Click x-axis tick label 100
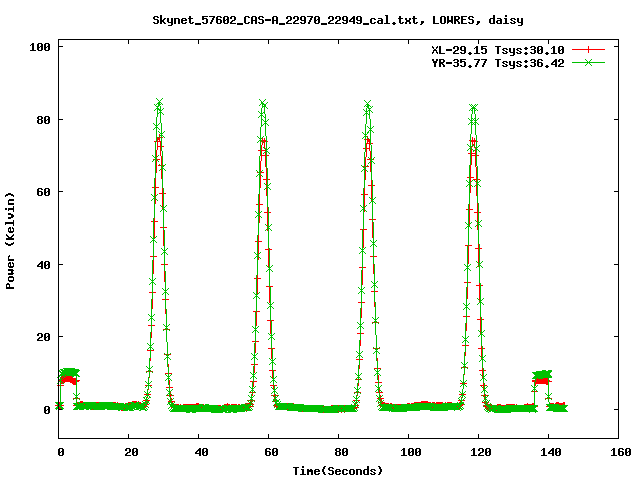The image size is (640, 480). pos(411,452)
